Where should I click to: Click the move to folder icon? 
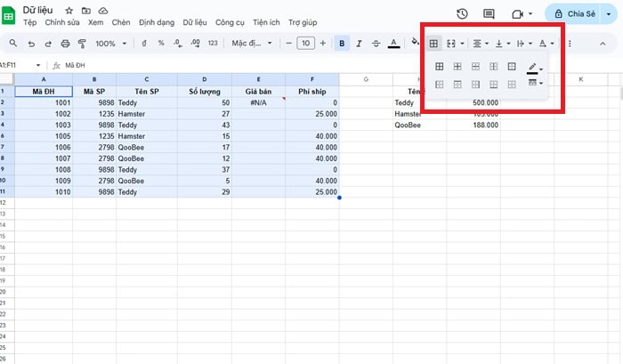[x=85, y=11]
